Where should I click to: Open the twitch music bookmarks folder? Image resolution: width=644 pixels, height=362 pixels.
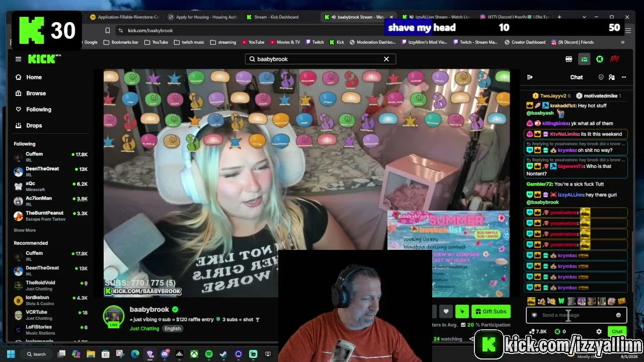click(x=189, y=42)
